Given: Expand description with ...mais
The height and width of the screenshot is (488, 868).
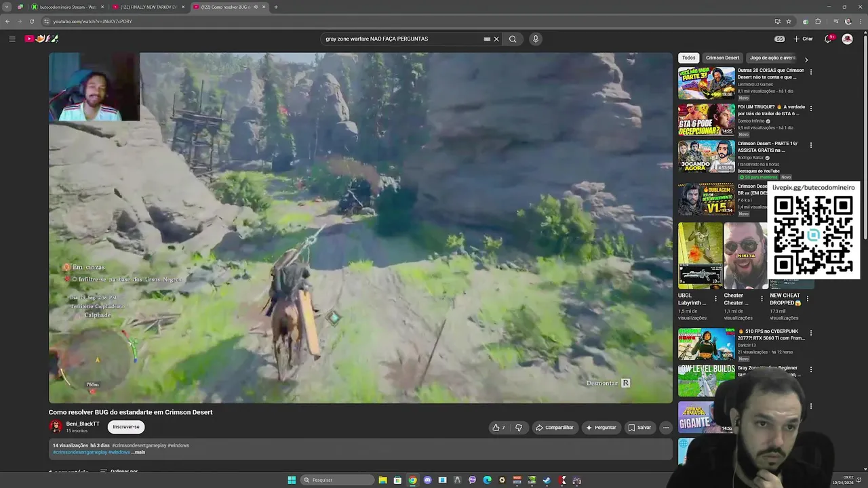Looking at the screenshot, I should tap(138, 452).
